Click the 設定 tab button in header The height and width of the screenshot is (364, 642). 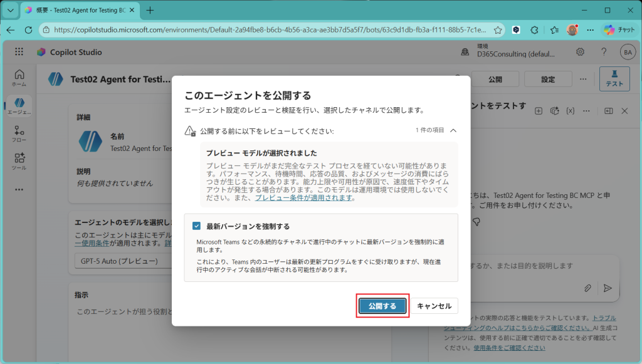click(x=548, y=80)
